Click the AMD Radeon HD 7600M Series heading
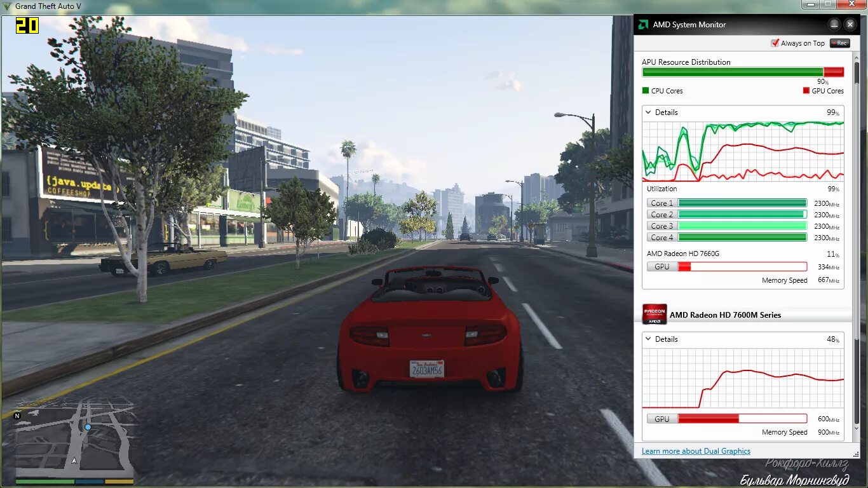Image resolution: width=868 pixels, height=488 pixels. tap(725, 315)
